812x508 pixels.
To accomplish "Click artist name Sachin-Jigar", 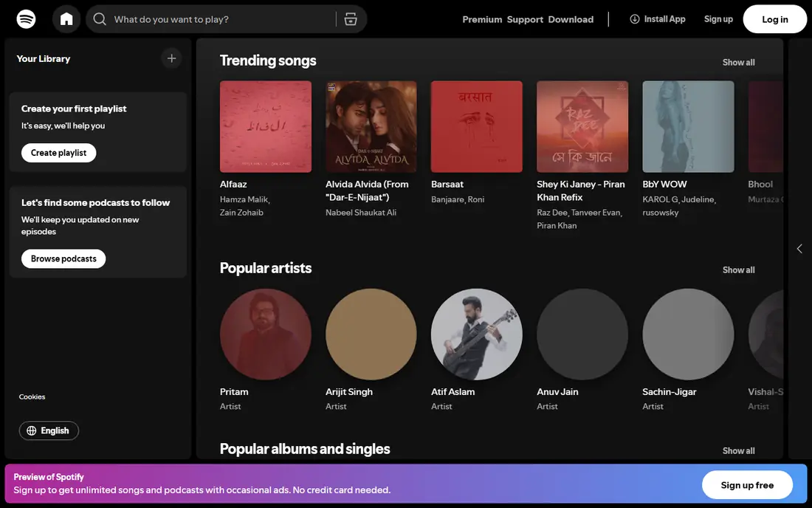I will point(669,392).
